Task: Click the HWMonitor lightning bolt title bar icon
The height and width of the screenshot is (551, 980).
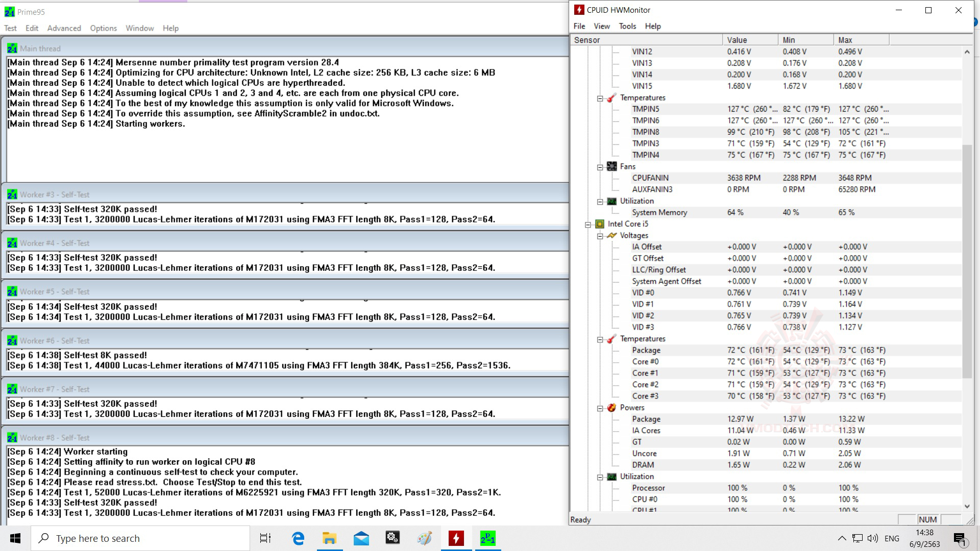Action: click(x=580, y=9)
